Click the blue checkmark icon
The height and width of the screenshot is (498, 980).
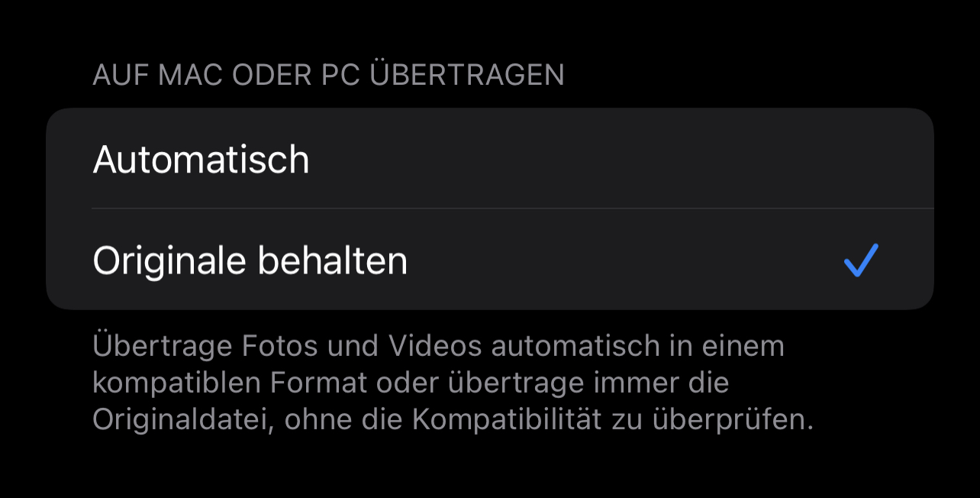pos(861,260)
